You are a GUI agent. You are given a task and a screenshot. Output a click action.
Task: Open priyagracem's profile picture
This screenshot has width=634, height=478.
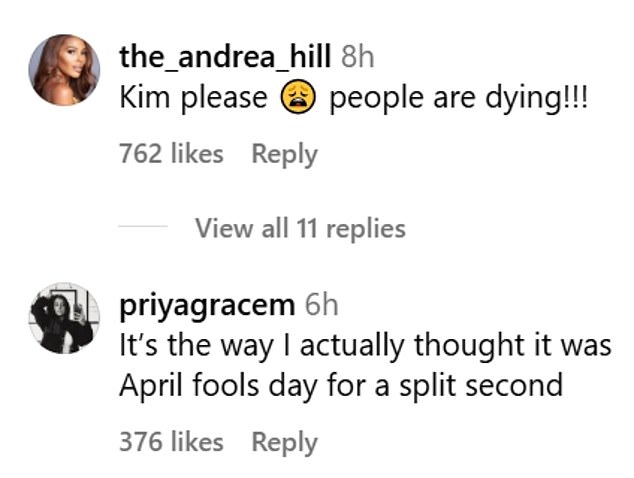(x=66, y=316)
